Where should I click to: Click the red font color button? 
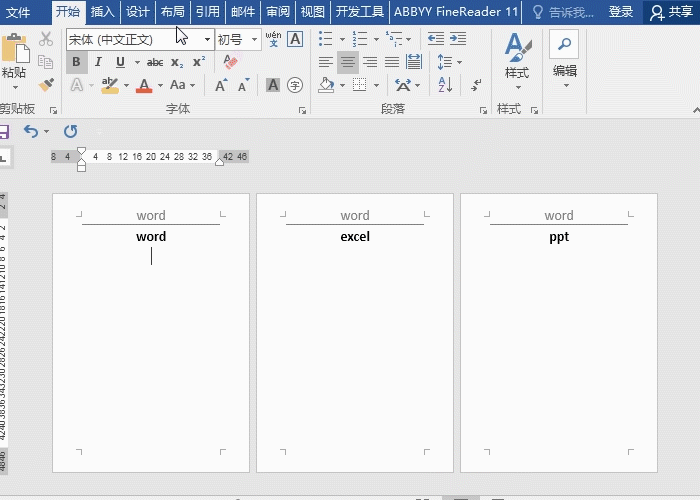(144, 85)
